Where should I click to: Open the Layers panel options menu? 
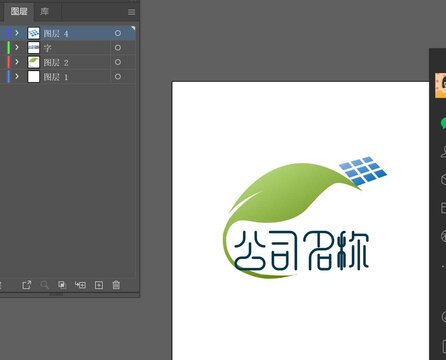pos(131,12)
